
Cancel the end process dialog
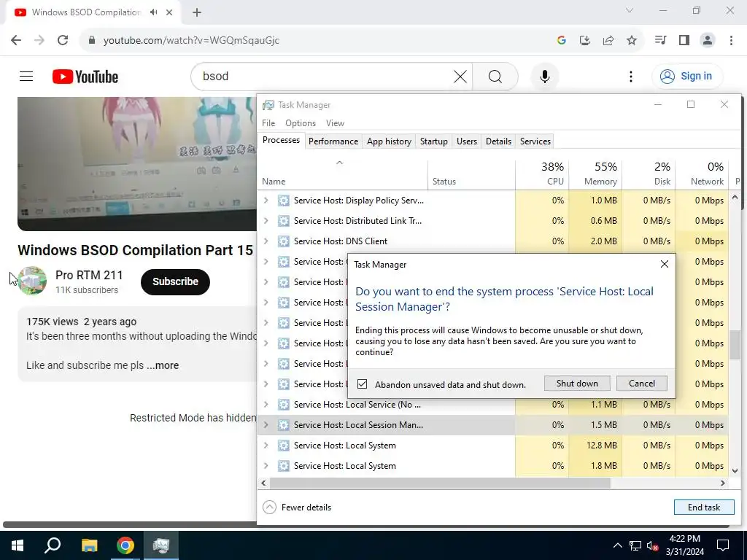[x=642, y=384]
